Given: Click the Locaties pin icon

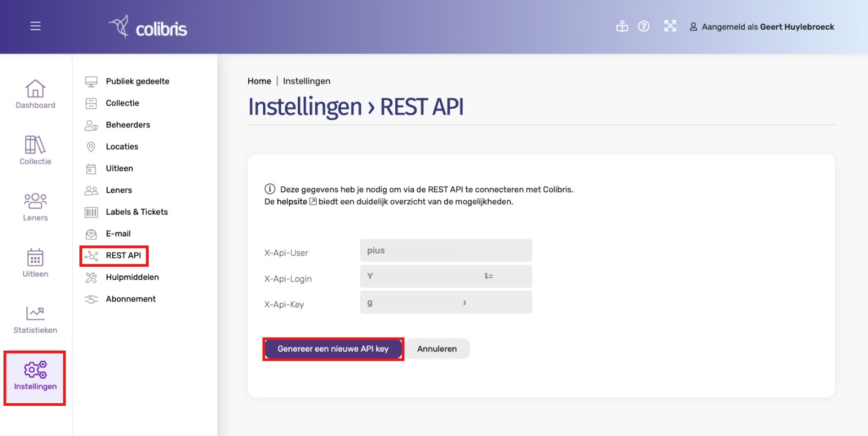Looking at the screenshot, I should [91, 147].
